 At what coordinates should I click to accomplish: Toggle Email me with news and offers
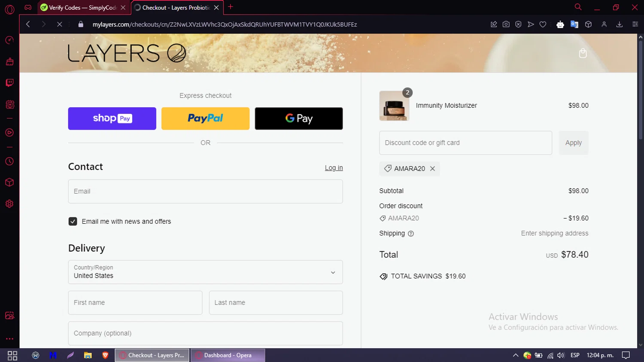click(x=73, y=222)
